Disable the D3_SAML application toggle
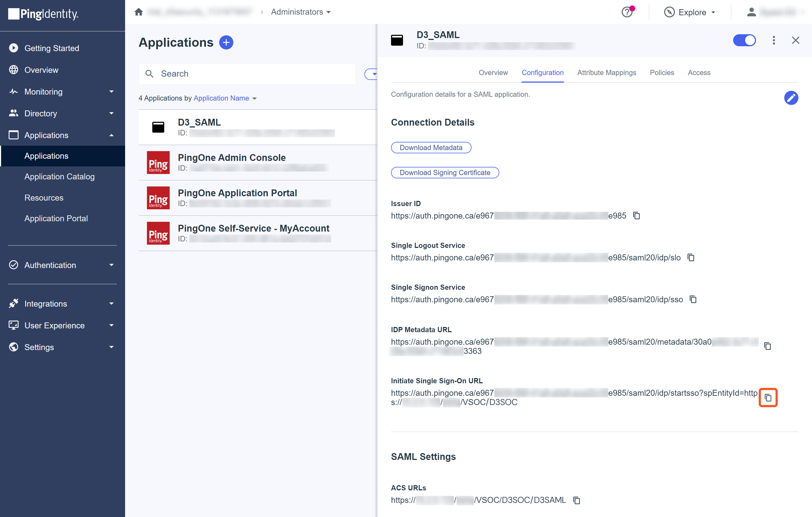This screenshot has height=517, width=812. click(x=744, y=41)
